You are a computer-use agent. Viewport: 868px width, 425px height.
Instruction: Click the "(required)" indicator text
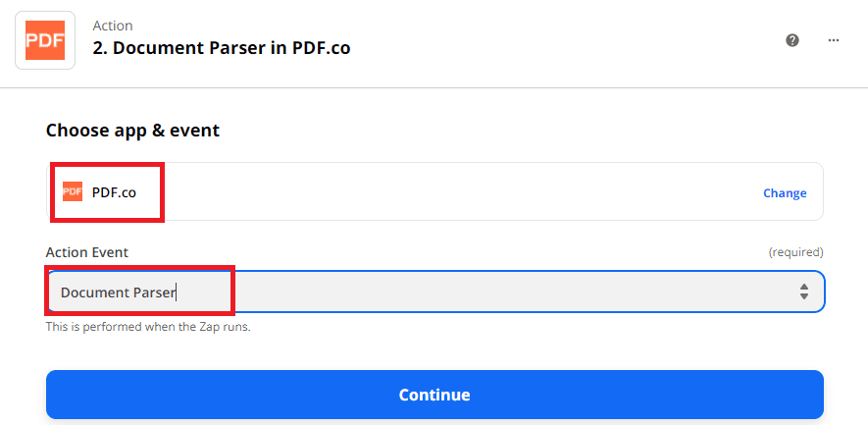coord(795,252)
